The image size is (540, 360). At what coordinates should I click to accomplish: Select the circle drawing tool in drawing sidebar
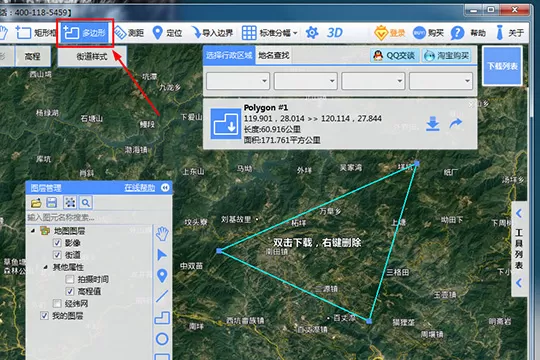pyautogui.click(x=162, y=339)
